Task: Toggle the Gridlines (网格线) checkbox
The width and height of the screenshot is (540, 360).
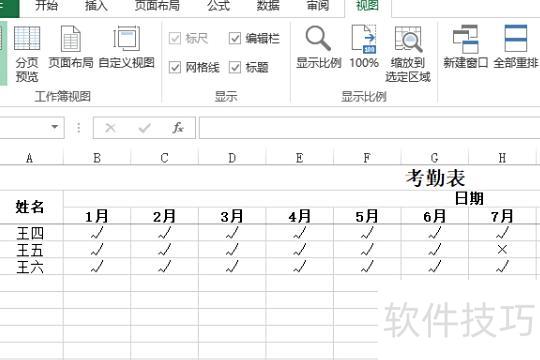Action: pos(175,67)
